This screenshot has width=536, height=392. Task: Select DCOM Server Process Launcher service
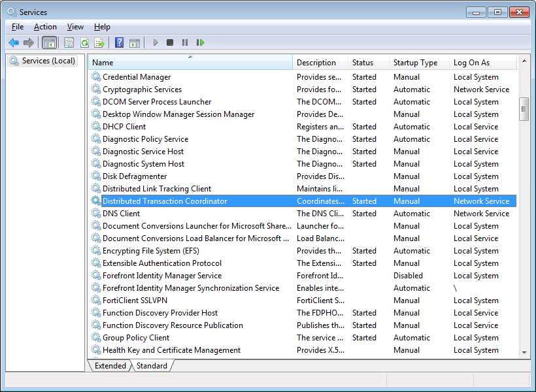click(x=303, y=102)
